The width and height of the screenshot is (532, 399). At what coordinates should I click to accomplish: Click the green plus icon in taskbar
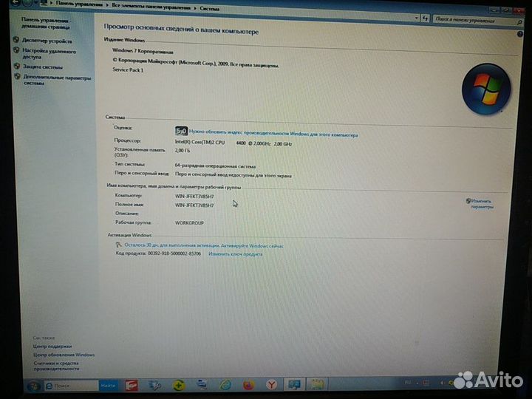point(179,385)
